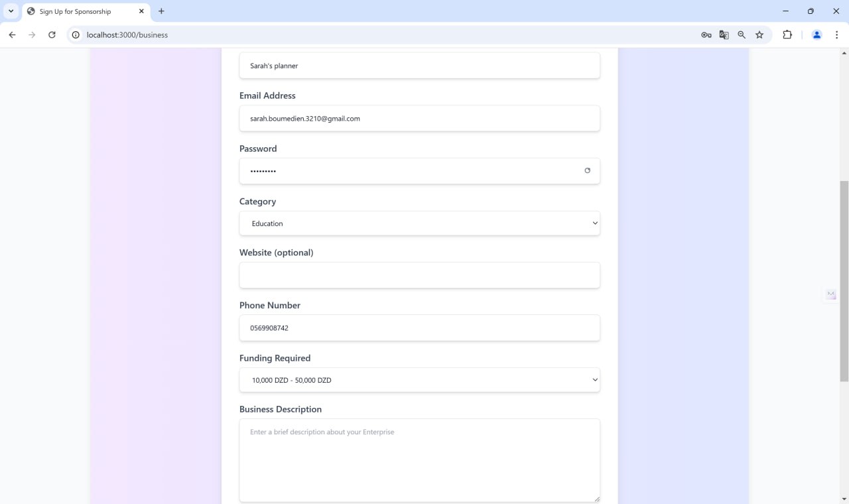
Task: Click the password generate icon in Password field
Action: [587, 170]
